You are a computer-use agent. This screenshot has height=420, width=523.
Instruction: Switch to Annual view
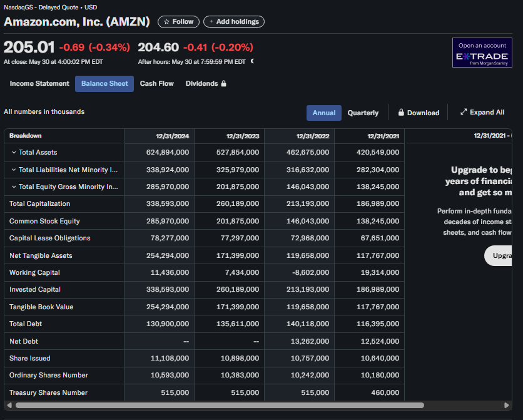tap(324, 113)
